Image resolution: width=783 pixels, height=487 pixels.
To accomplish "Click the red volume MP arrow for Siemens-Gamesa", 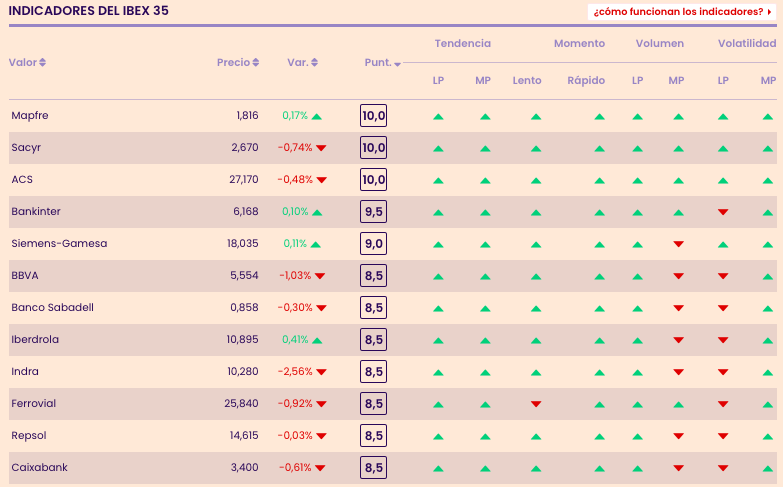I will [x=678, y=244].
